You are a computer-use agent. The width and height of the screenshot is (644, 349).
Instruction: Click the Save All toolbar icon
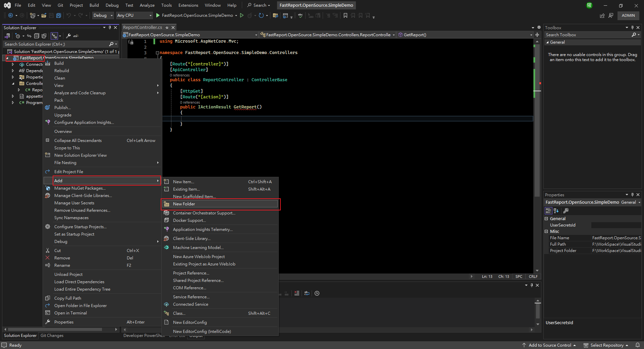[x=58, y=15]
